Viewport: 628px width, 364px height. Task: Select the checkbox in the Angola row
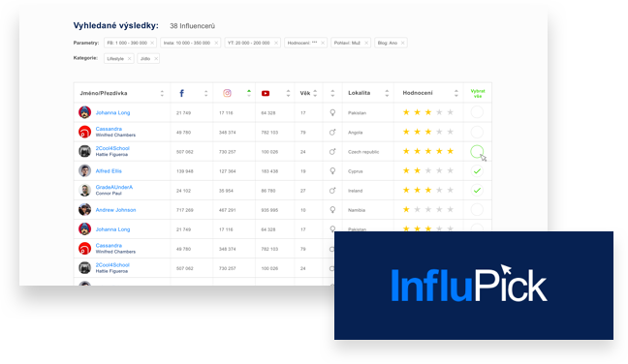tap(477, 132)
